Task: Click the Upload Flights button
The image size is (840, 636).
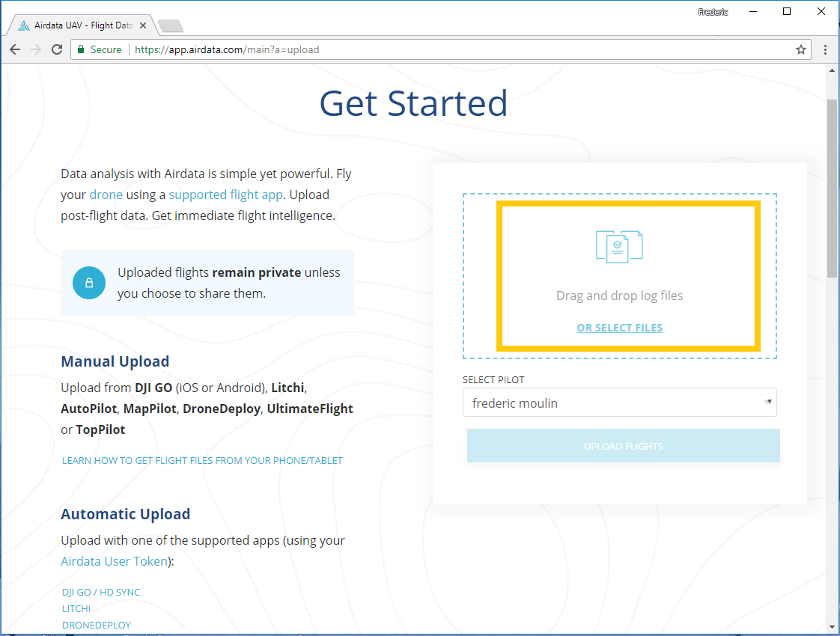Action: coord(624,446)
